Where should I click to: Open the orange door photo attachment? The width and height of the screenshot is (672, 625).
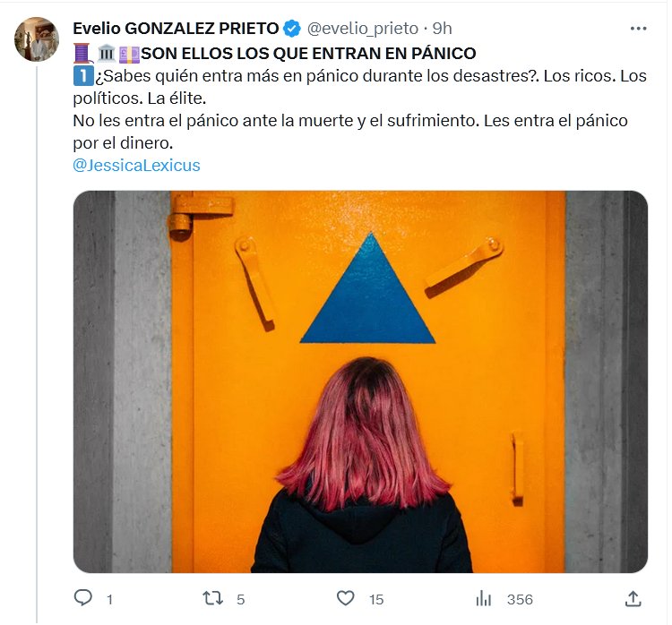coord(360,381)
